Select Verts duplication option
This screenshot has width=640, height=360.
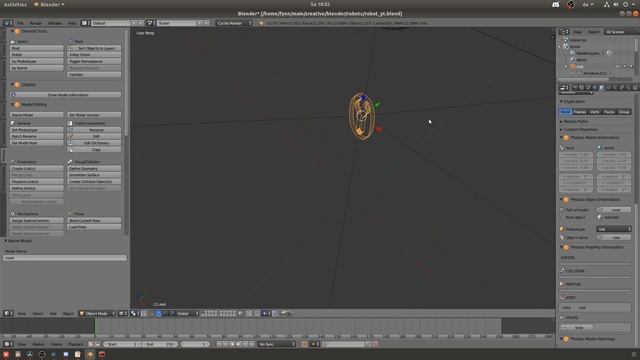click(594, 112)
